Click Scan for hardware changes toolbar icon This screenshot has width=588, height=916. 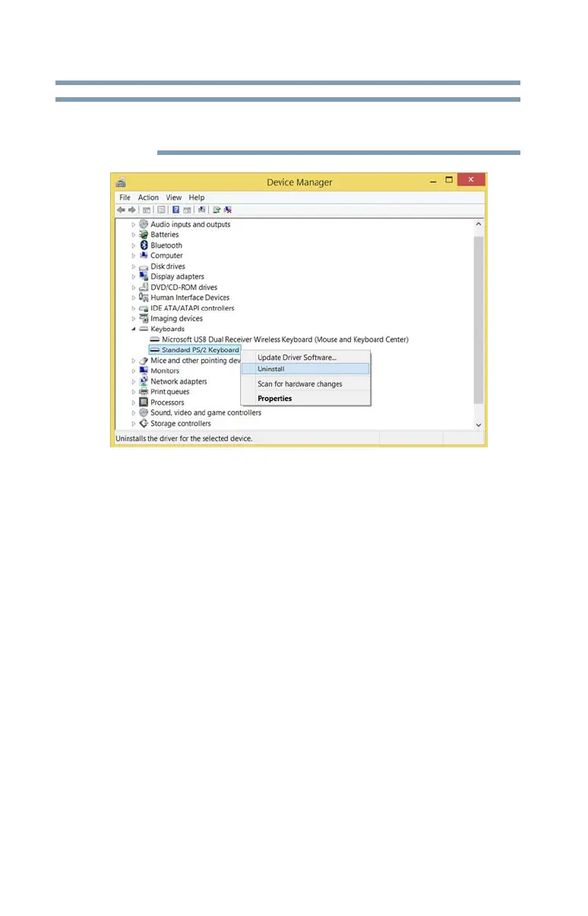[201, 210]
